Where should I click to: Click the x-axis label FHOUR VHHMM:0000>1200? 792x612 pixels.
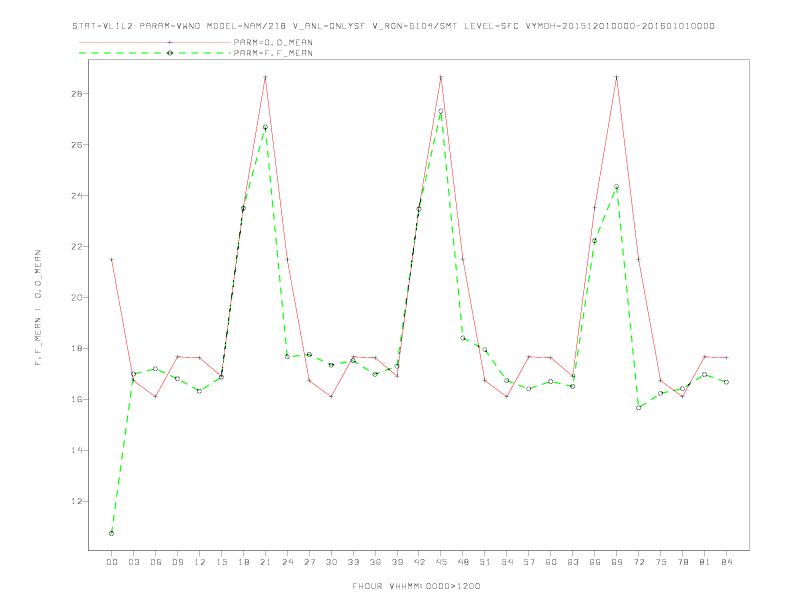tap(416, 586)
